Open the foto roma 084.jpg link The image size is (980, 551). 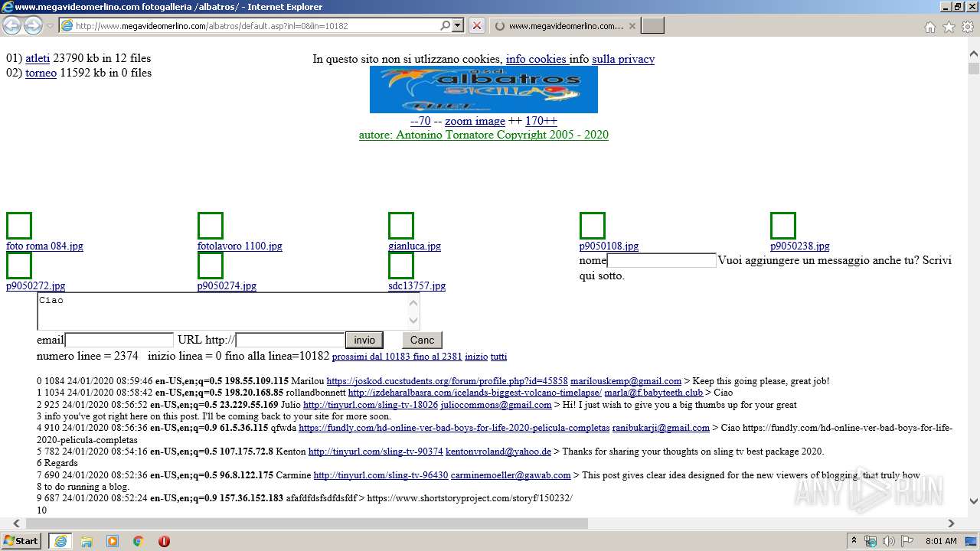pyautogui.click(x=44, y=246)
